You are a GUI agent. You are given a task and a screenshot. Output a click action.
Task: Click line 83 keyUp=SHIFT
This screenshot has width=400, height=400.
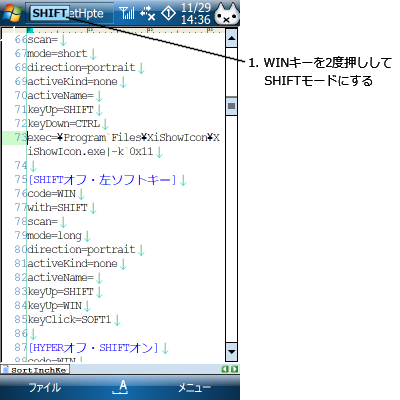tap(60, 291)
